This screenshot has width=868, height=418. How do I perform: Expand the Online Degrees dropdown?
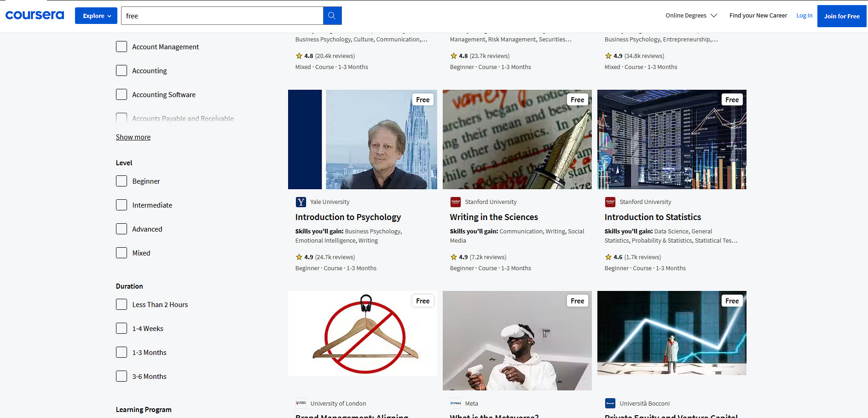[691, 16]
